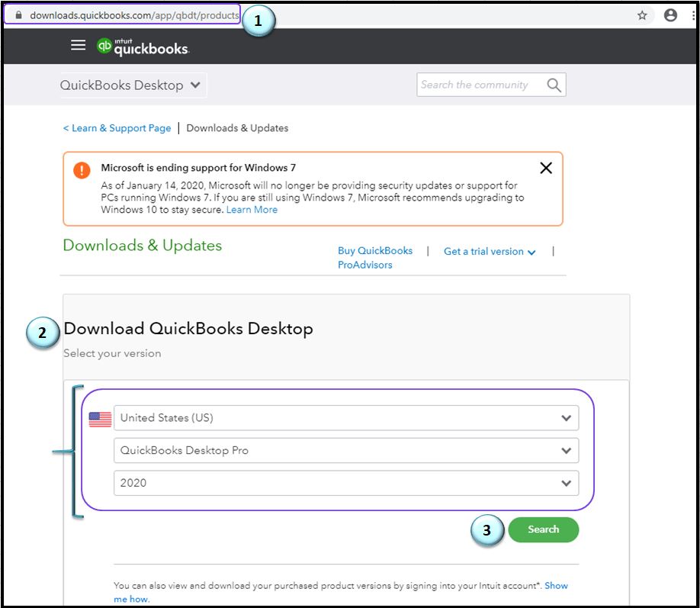Click the orange warning alert icon
700x608 pixels.
pos(82,170)
